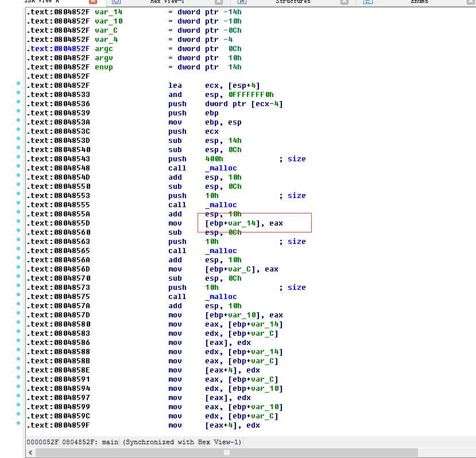Viewport: 476px width, 458px height.
Task: Click operand [ebp+var_10], eax at 0804857D
Action: [x=244, y=315]
